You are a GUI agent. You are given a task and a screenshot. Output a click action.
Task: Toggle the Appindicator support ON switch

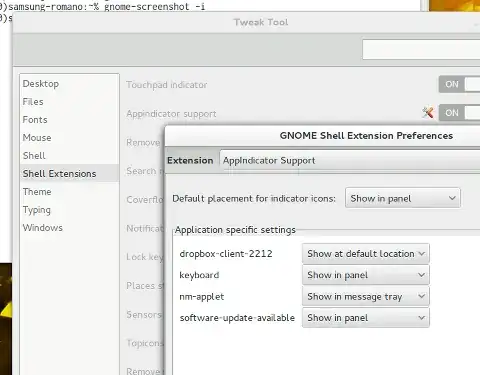(459, 113)
